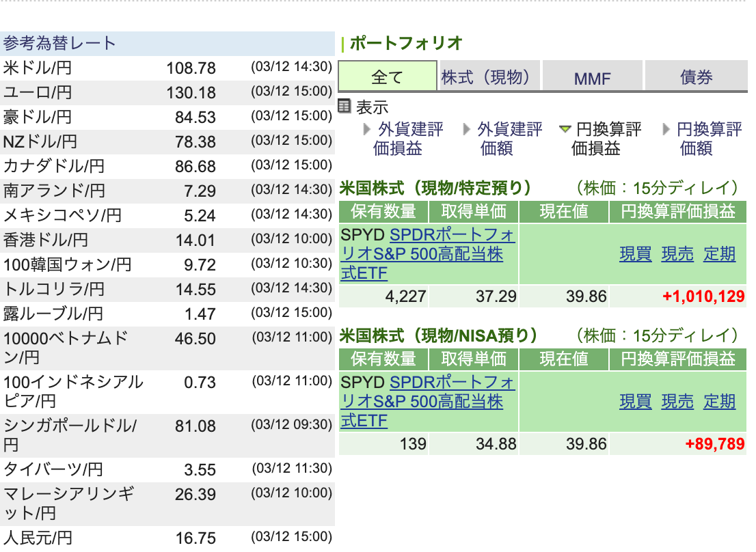
Task: Click the 34.88 acquisition price
Action: [496, 443]
